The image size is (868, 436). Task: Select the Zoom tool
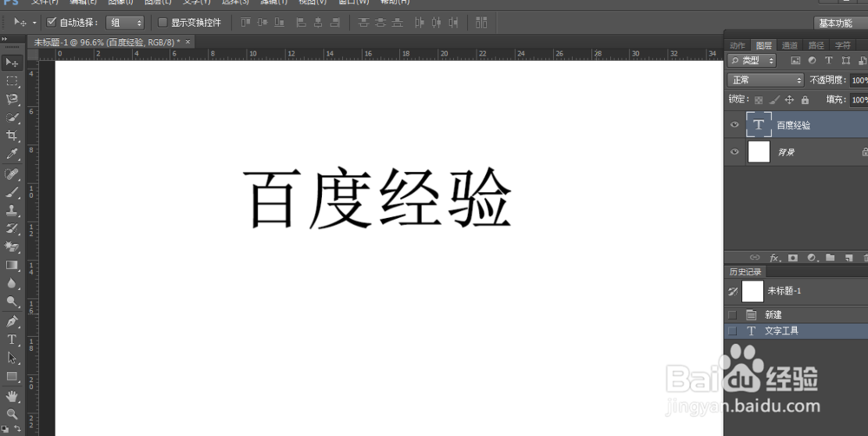point(11,413)
